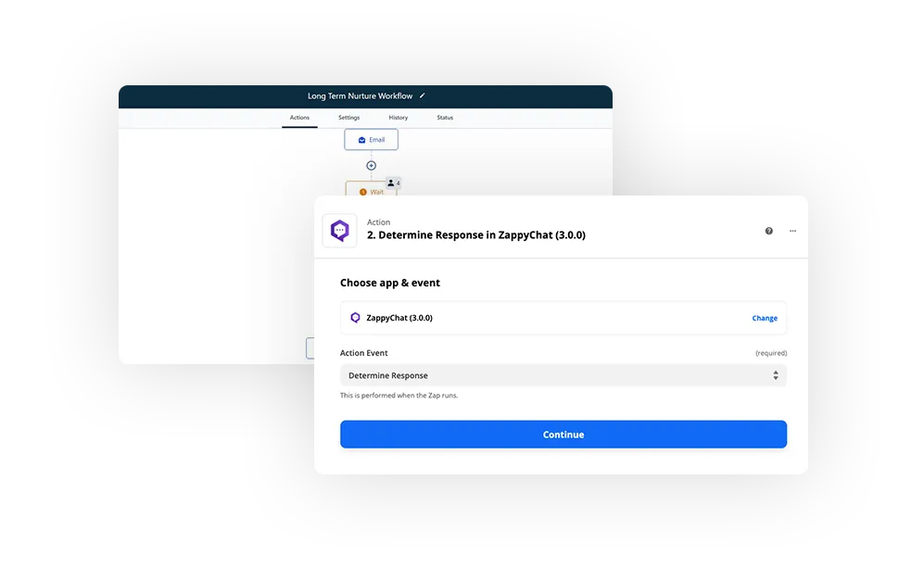Select the Wait step node in the workflow
The width and height of the screenshot is (924, 568).
[371, 188]
